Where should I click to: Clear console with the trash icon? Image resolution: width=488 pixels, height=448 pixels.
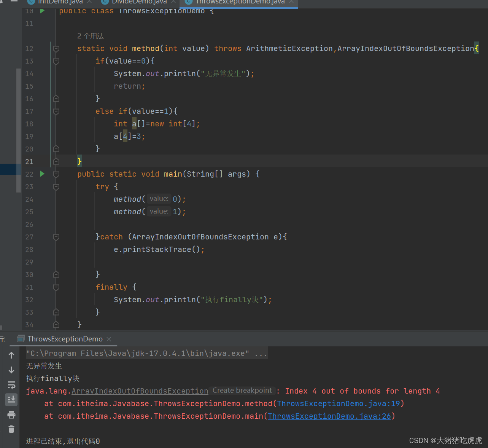pyautogui.click(x=11, y=429)
